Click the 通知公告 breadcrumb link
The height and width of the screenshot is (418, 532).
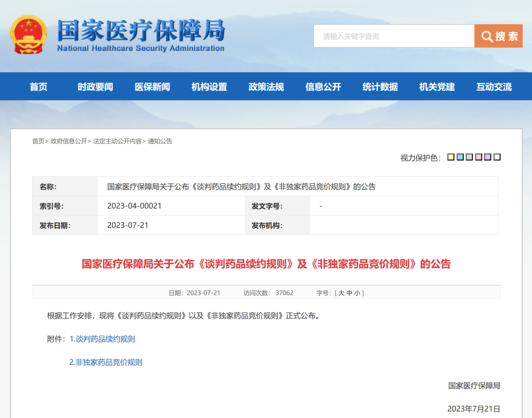(x=160, y=141)
